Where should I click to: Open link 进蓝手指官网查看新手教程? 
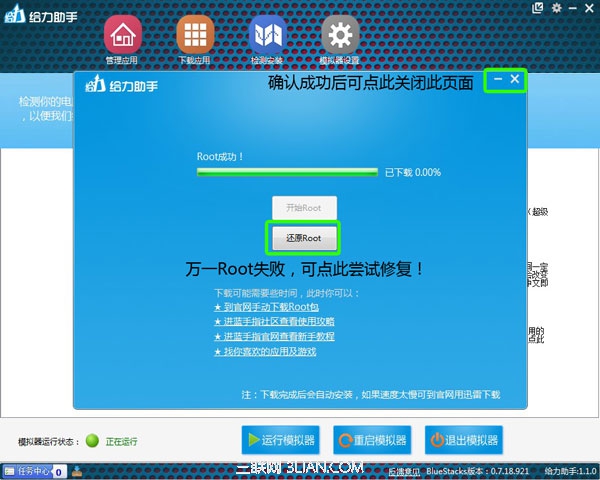coord(274,336)
